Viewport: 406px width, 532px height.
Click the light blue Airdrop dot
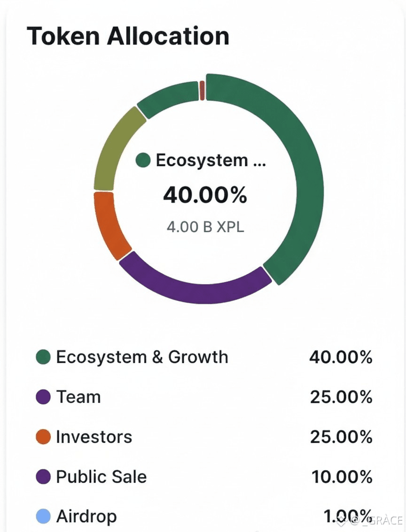click(x=43, y=517)
